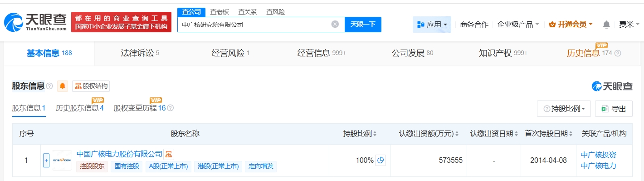Open the 持股比例 dropdown filter
This screenshot has width=644, height=181.
pos(564,109)
